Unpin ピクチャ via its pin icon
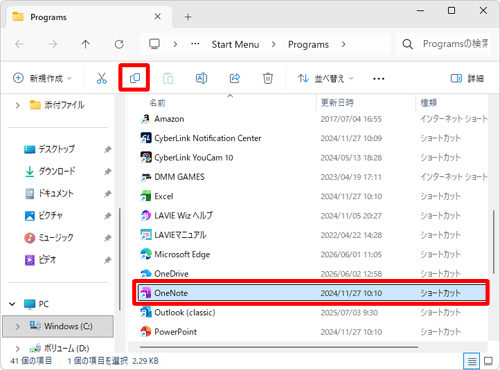The width and height of the screenshot is (500, 370). (107, 216)
